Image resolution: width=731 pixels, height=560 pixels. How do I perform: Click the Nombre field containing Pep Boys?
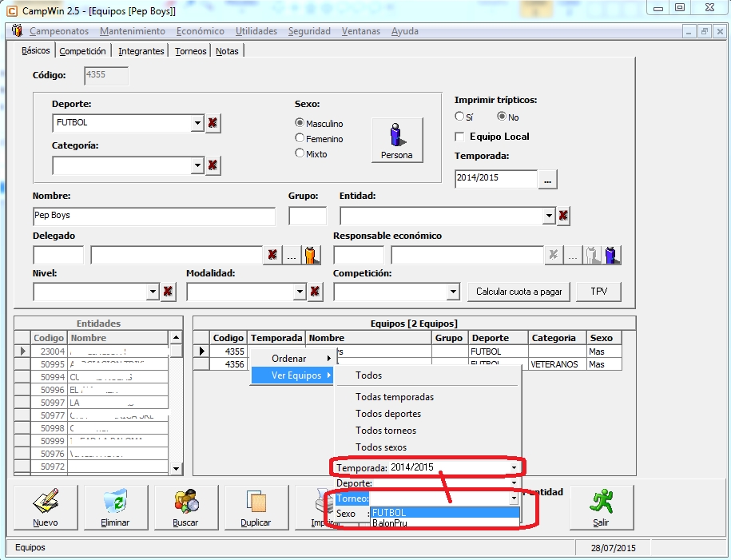tap(154, 216)
